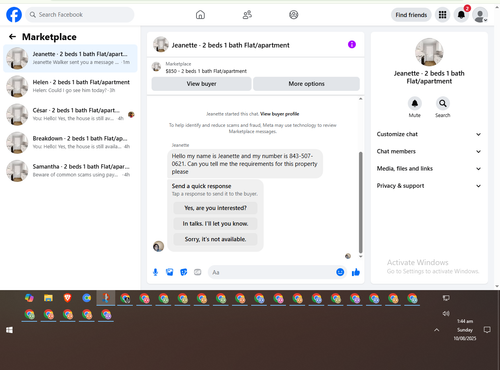
Task: Open More options for the listing
Action: [306, 84]
